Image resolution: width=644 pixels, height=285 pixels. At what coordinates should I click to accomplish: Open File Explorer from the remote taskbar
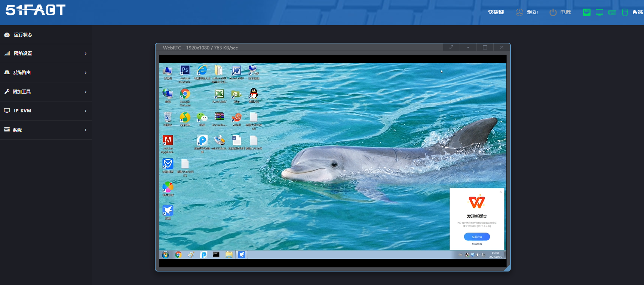229,255
